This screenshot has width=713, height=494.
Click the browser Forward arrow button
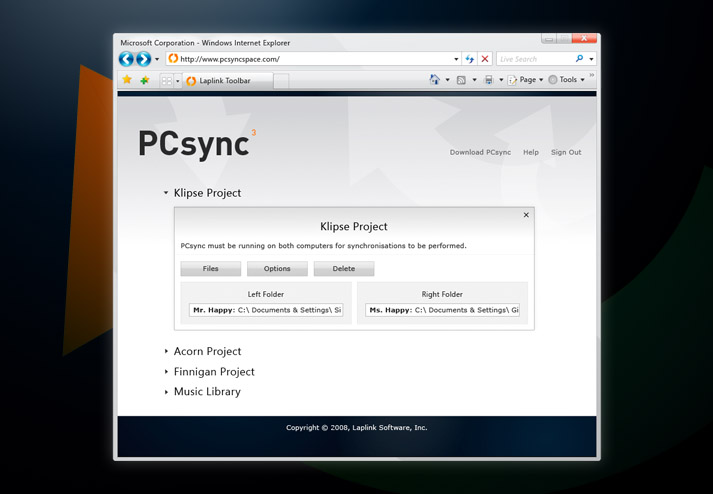144,59
